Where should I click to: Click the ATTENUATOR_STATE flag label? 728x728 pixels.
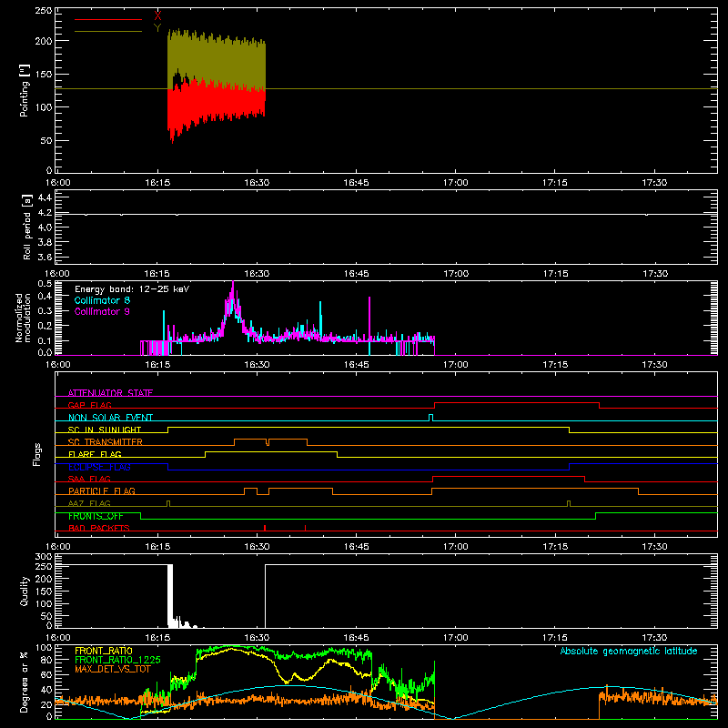tap(110, 393)
